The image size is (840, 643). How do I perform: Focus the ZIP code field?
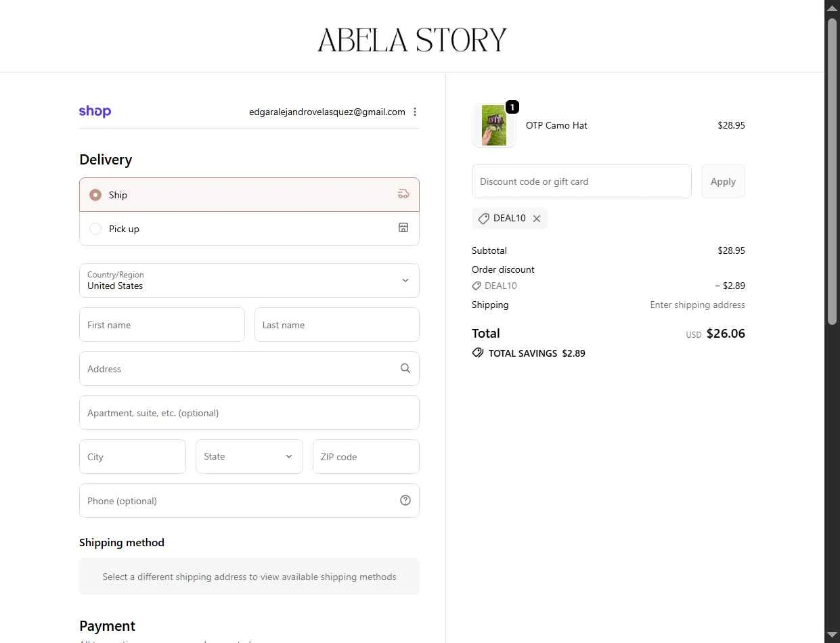tap(366, 457)
